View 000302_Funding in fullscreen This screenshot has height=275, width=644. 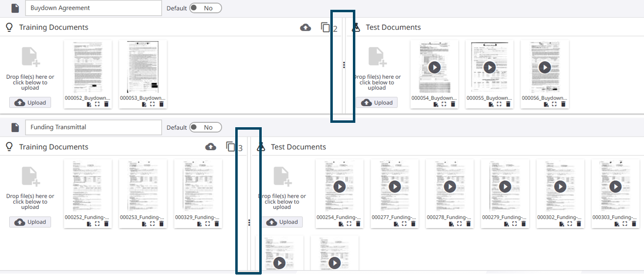570,224
